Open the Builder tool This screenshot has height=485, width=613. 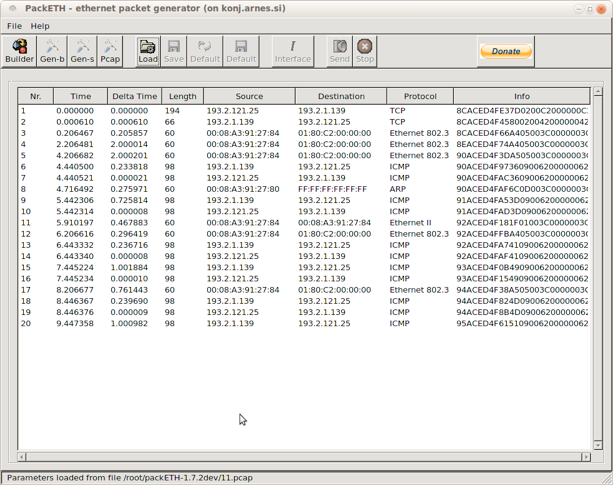click(19, 51)
